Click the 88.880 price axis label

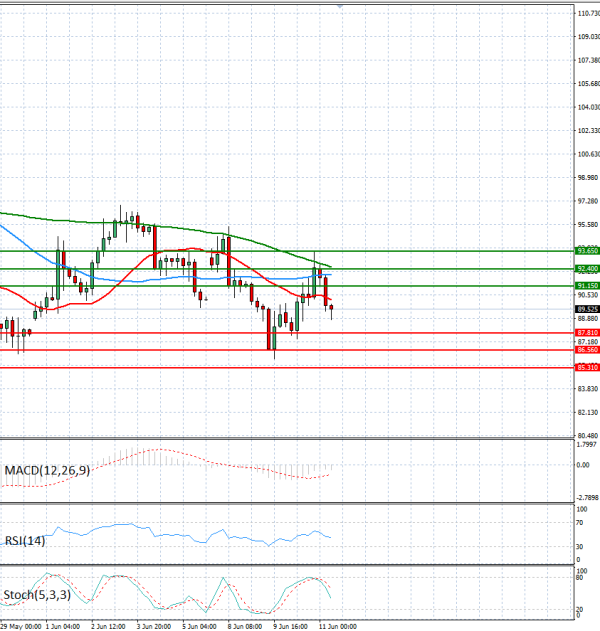tap(588, 318)
